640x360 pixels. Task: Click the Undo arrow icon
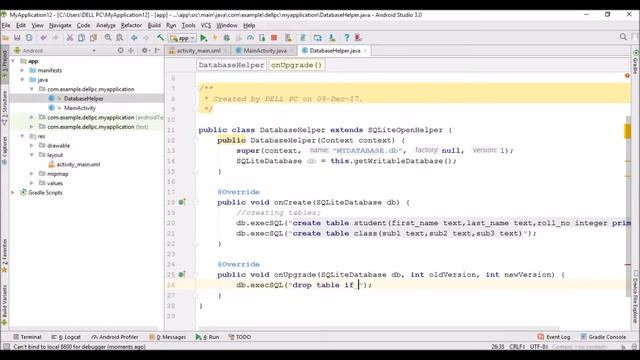[x=43, y=38]
